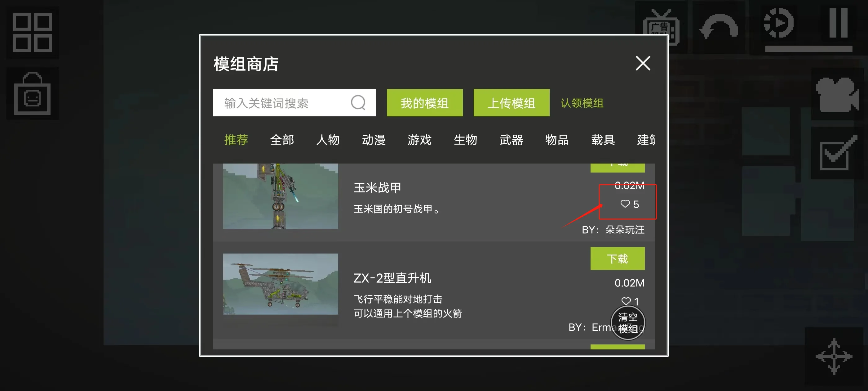
Task: Toggle the slow motion icon
Action: [779, 23]
